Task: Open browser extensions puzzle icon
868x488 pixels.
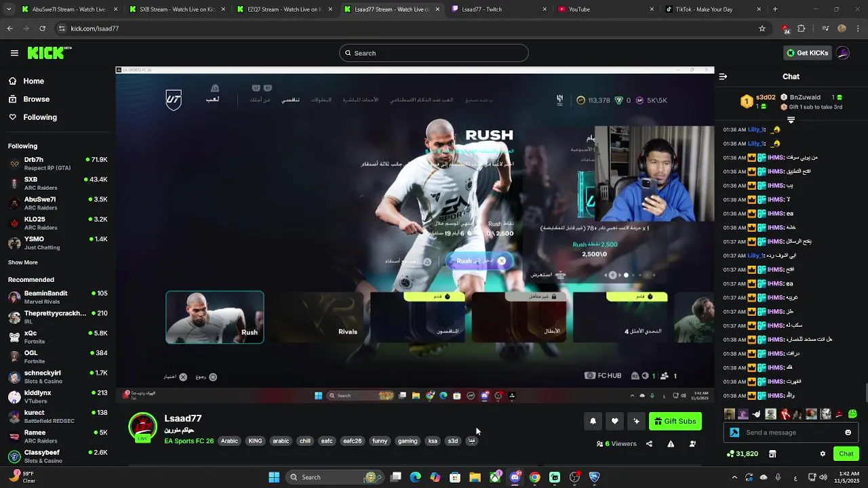Action: click(802, 28)
